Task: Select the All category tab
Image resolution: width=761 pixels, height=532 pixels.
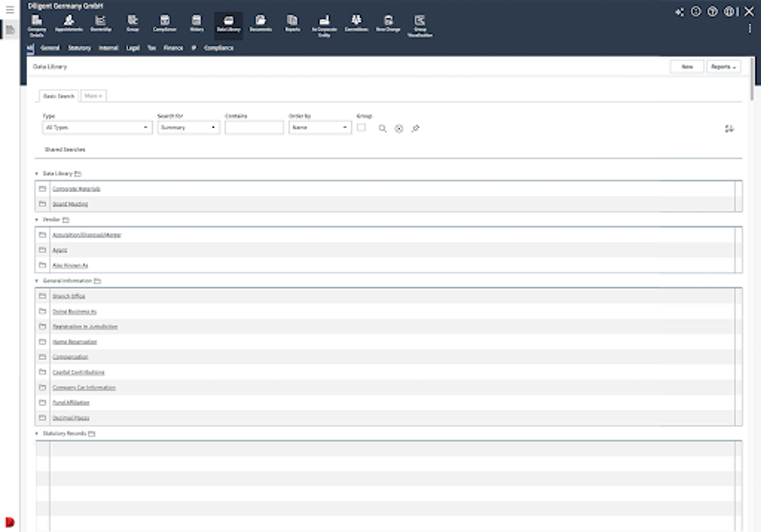Action: pyautogui.click(x=30, y=48)
